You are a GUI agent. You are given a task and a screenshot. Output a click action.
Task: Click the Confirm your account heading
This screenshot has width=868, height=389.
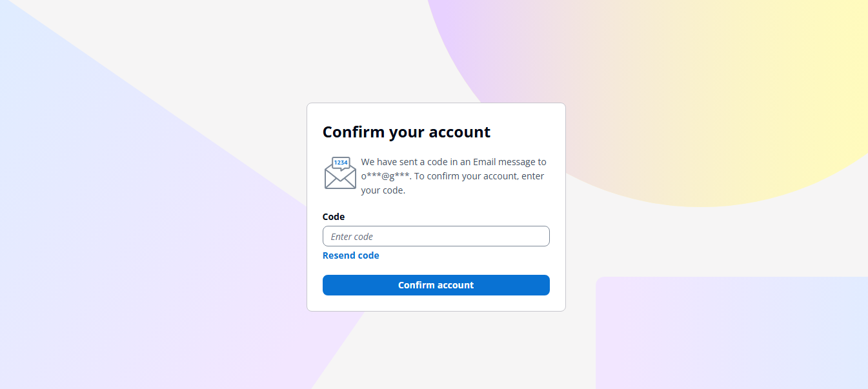[x=406, y=132]
